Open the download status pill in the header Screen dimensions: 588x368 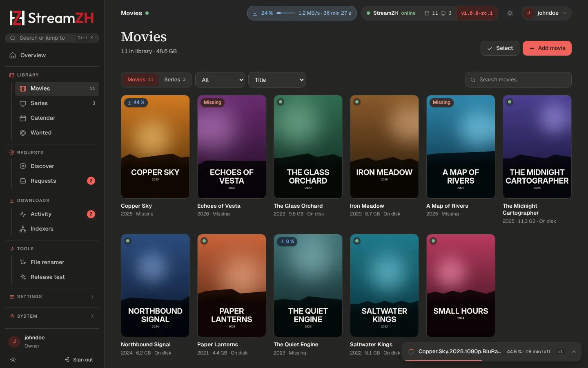302,13
